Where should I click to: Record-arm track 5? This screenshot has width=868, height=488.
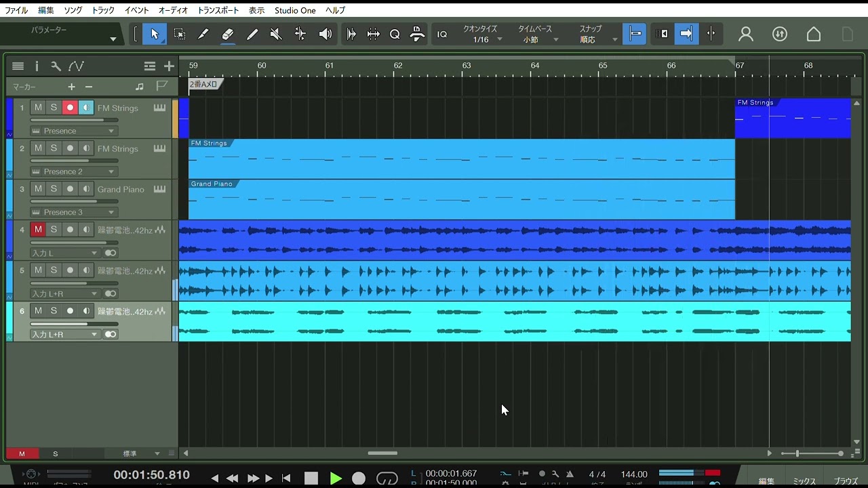pyautogui.click(x=70, y=270)
